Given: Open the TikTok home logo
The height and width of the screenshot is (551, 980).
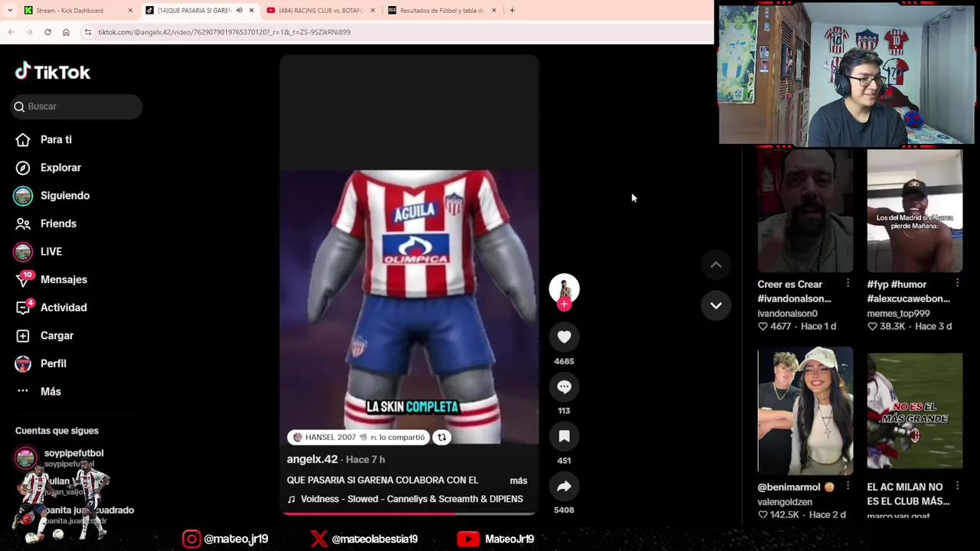Looking at the screenshot, I should [x=53, y=72].
